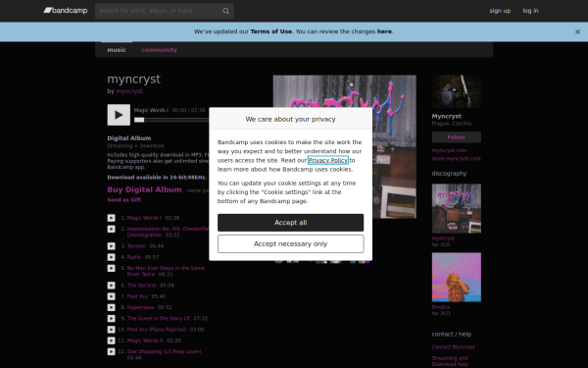This screenshot has height=368, width=588.
Task: Play track 9 The Guest in the Story Of
Action: click(x=112, y=318)
